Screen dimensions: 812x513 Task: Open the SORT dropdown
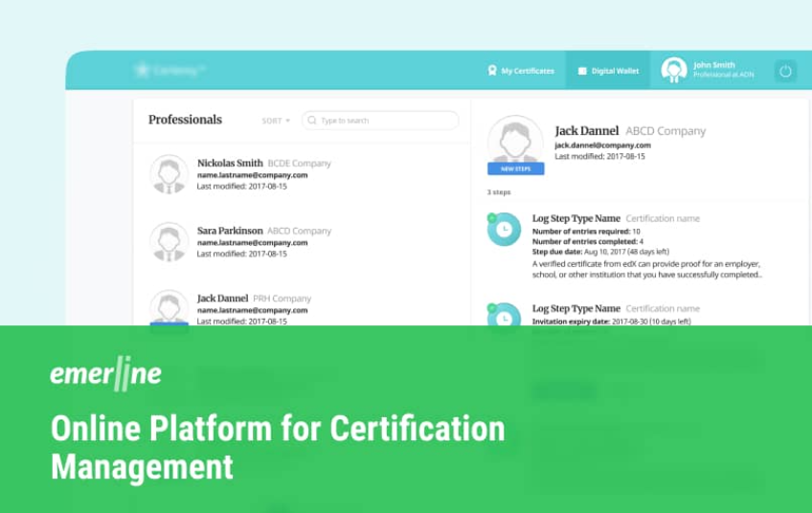276,121
